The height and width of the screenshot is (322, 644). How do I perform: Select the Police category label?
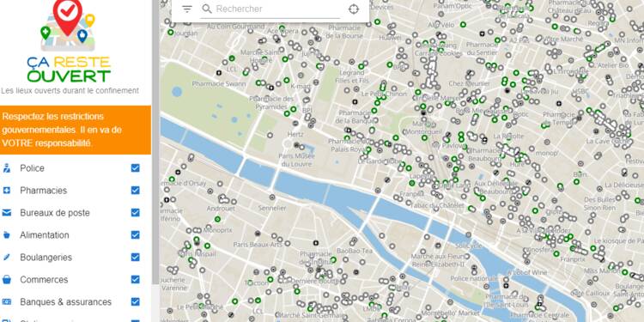(32, 168)
